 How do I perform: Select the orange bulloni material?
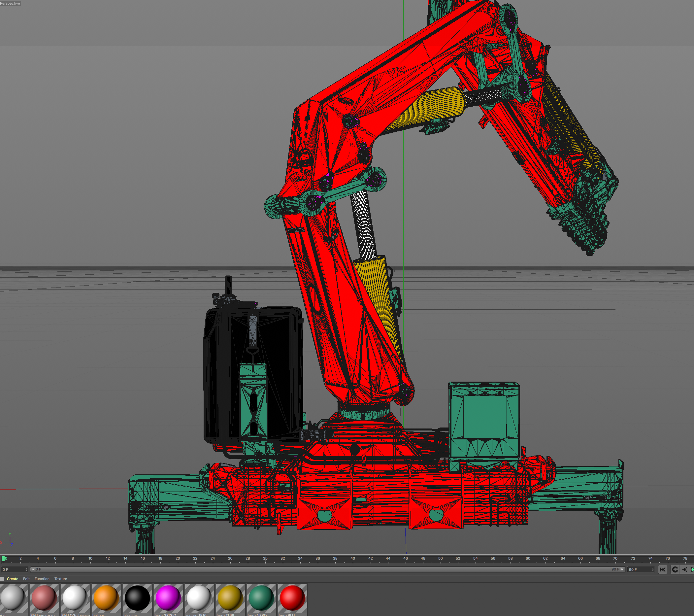[106, 597]
